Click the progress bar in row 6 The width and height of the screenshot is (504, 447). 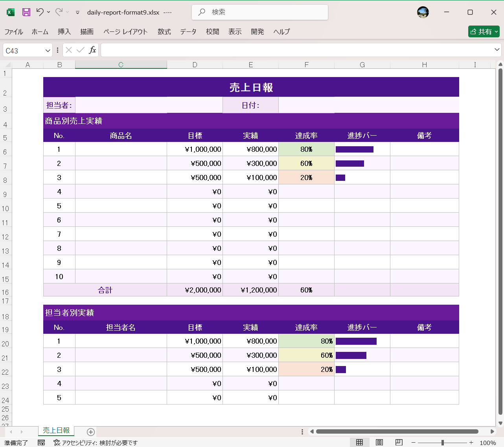coord(355,149)
